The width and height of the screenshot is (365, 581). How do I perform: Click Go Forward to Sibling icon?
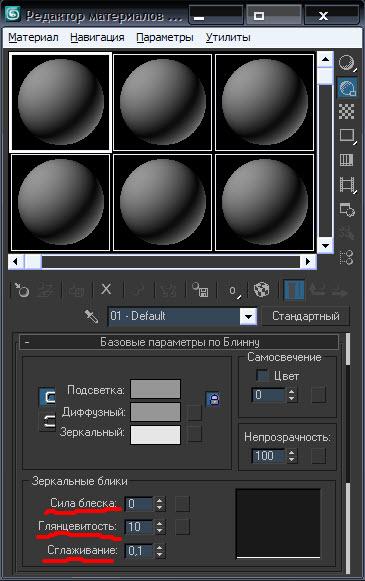[x=339, y=291]
